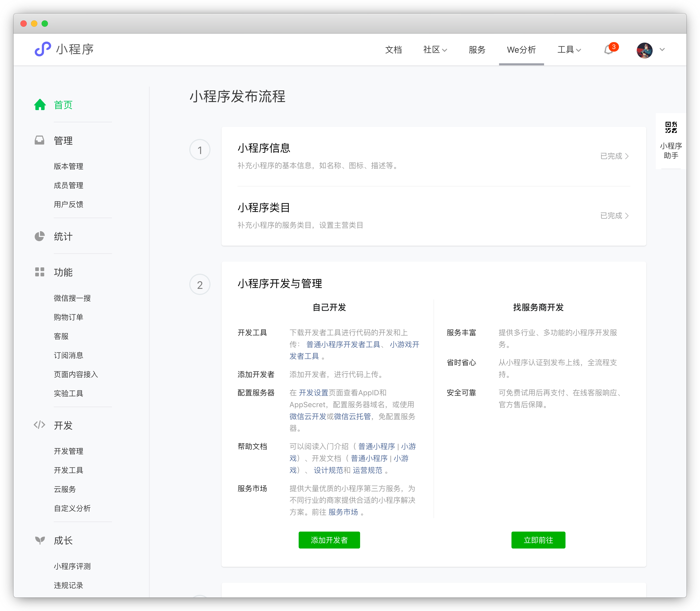
Task: Open the notification bell
Action: coord(608,50)
